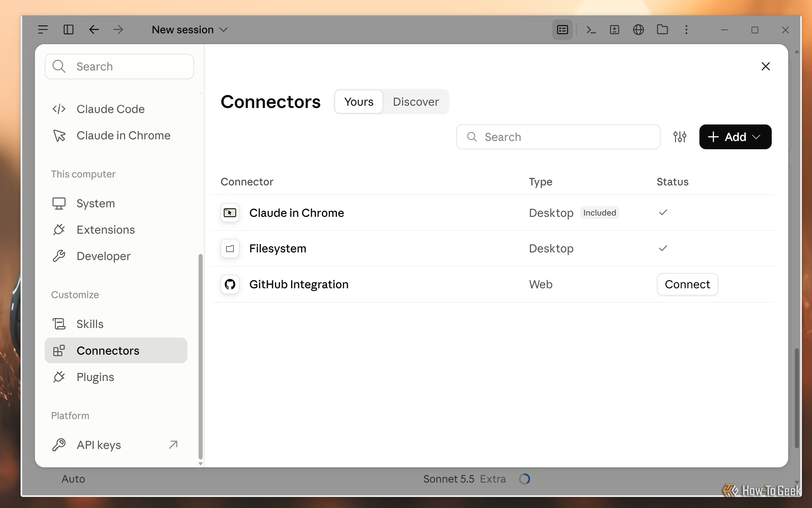Viewport: 812px width, 508px height.
Task: Select System under This computer
Action: pos(116,203)
